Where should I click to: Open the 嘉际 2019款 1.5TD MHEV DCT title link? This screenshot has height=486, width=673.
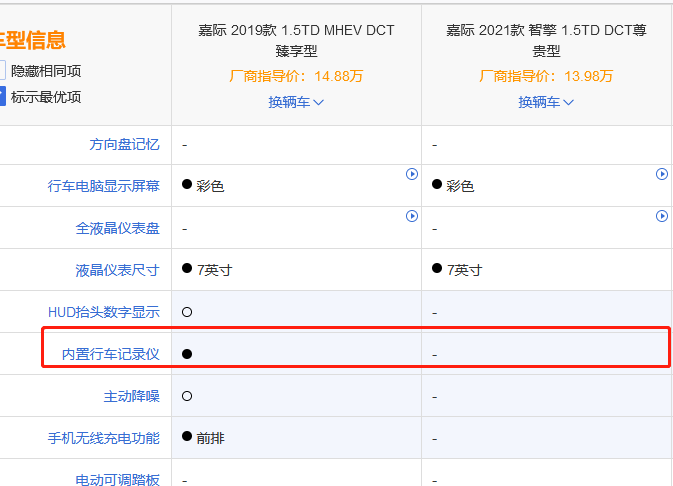296,40
